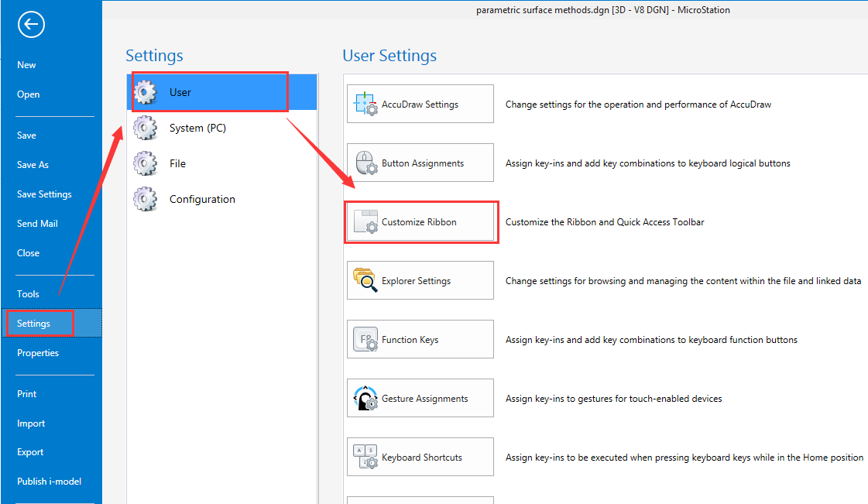The height and width of the screenshot is (504, 868).
Task: Open the Explorer Settings button
Action: (x=420, y=280)
